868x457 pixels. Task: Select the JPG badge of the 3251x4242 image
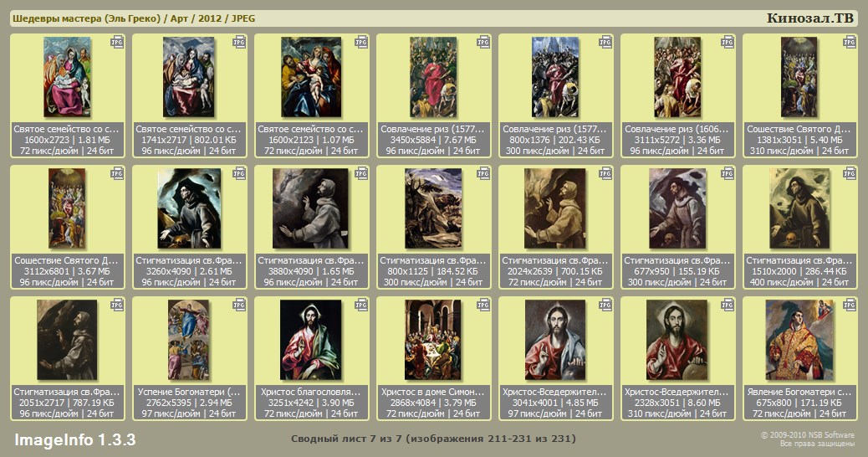pyautogui.click(x=361, y=306)
